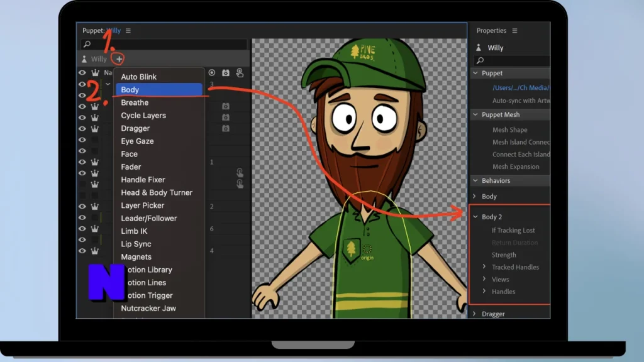Open the /Users/.../Ch Media puppet file link
Screen dimensions: 644x362
tap(521, 87)
